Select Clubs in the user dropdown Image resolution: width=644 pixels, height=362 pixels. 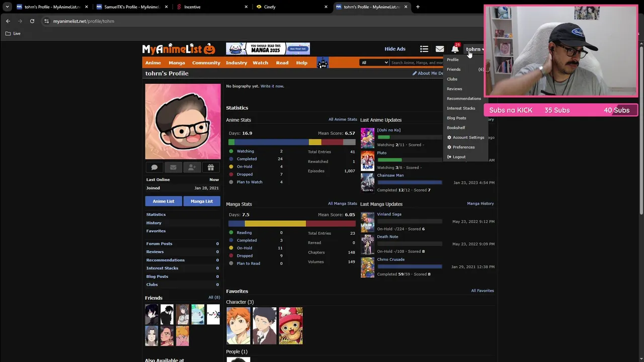(x=452, y=79)
